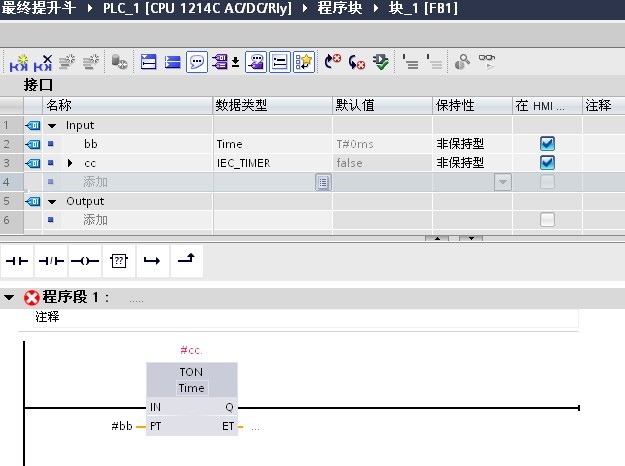Click the ET output placeholder dots
This screenshot has width=625, height=466.
click(x=256, y=427)
